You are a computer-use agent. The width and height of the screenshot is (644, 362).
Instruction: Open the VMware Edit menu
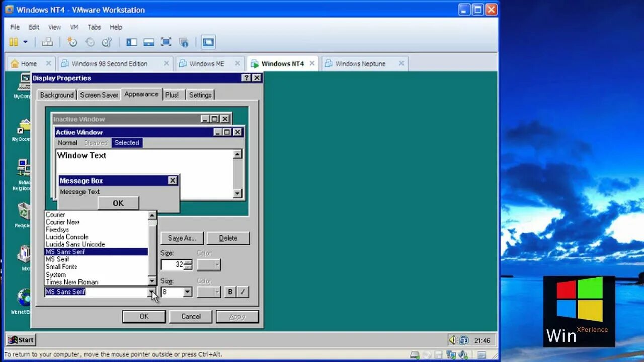tap(34, 27)
